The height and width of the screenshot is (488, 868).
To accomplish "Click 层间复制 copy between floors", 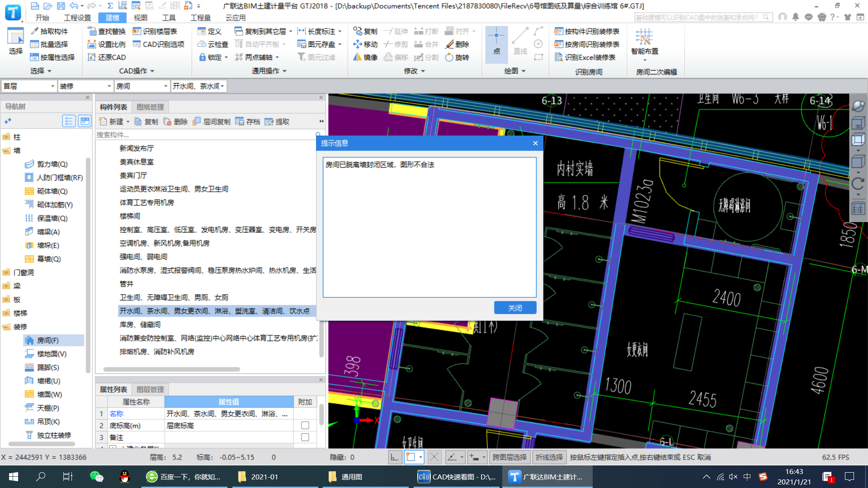I will point(212,122).
